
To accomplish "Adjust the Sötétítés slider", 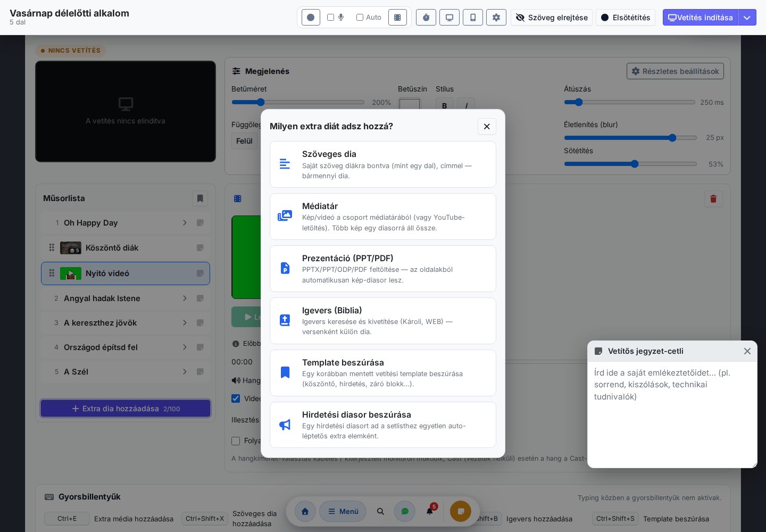I will click(x=630, y=164).
